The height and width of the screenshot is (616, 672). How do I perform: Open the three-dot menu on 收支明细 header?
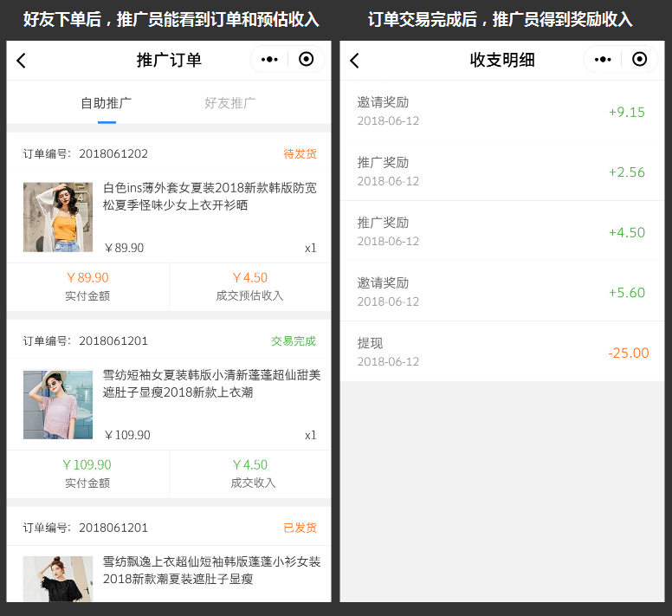[603, 60]
